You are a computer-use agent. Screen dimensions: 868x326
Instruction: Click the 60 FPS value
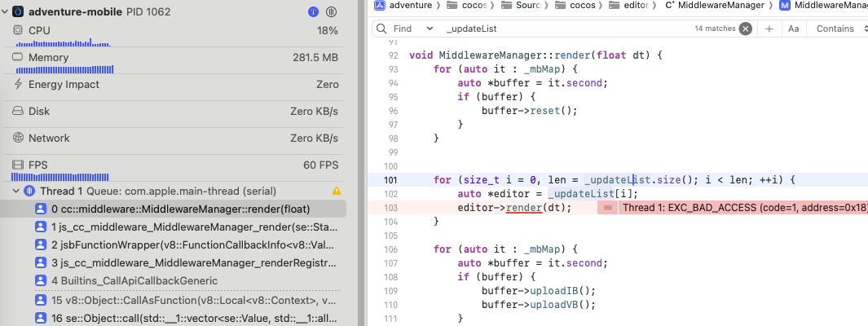(x=319, y=165)
